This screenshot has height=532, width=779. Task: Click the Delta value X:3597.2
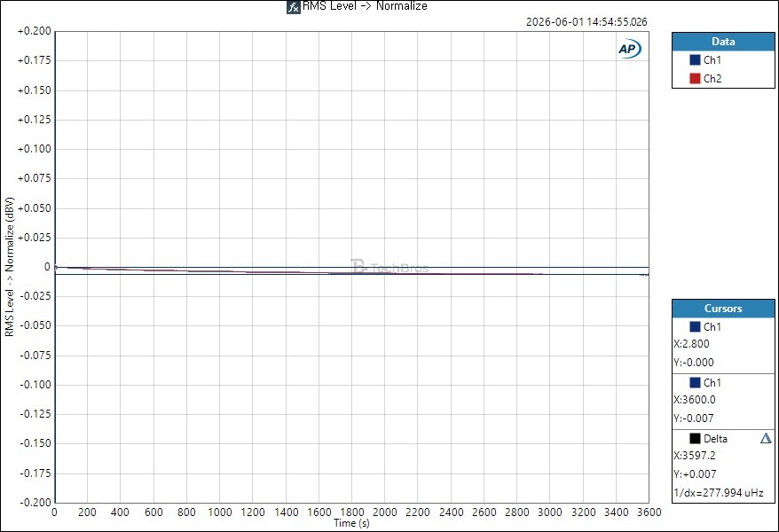click(695, 456)
